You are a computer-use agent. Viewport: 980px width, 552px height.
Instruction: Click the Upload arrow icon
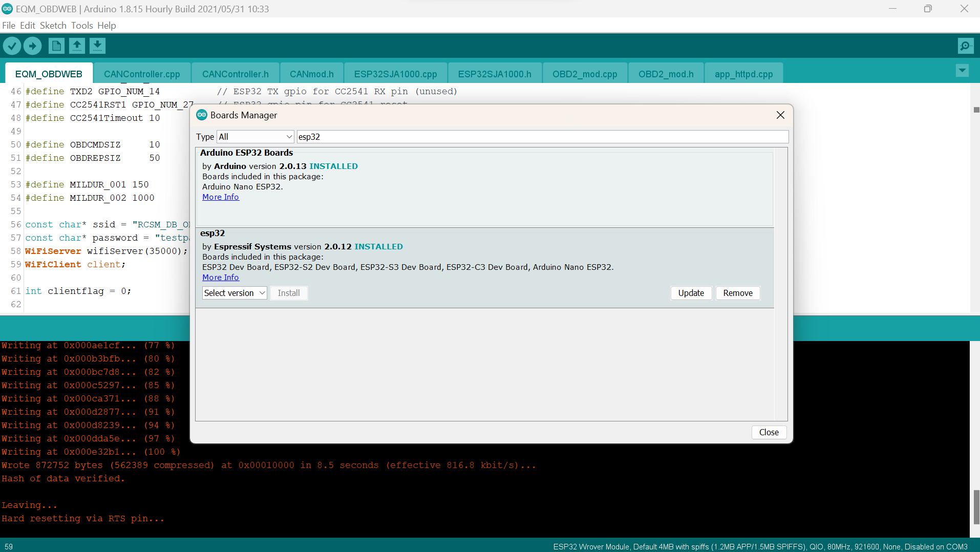coord(32,46)
